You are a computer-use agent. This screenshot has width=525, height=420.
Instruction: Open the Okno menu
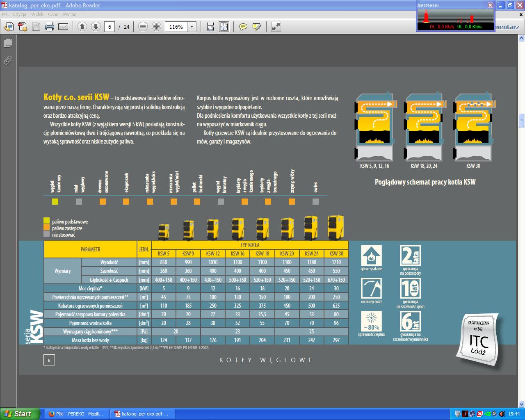click(x=53, y=14)
